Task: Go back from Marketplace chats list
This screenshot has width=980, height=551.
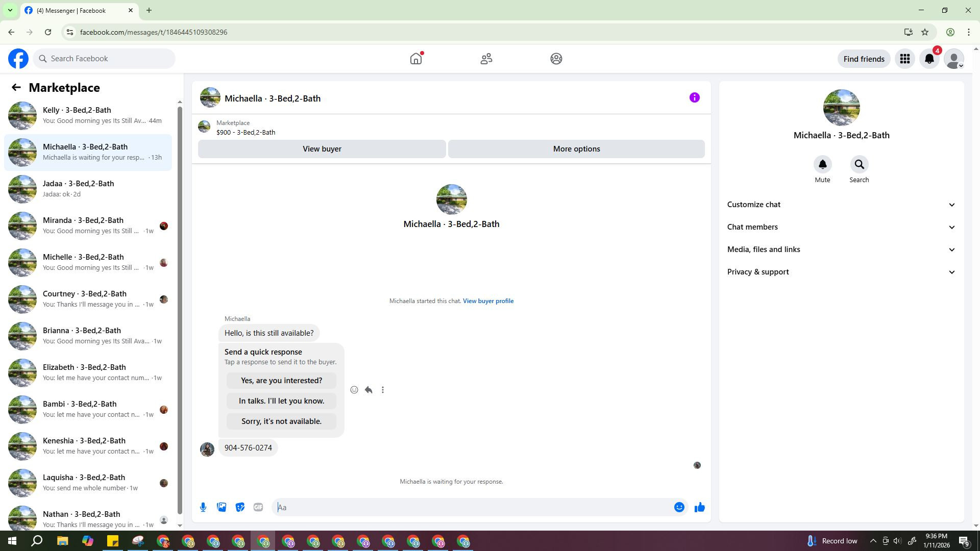Action: [16, 88]
